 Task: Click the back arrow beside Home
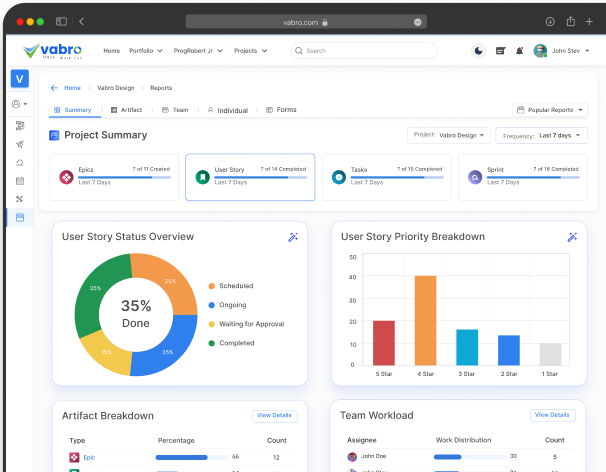point(54,88)
